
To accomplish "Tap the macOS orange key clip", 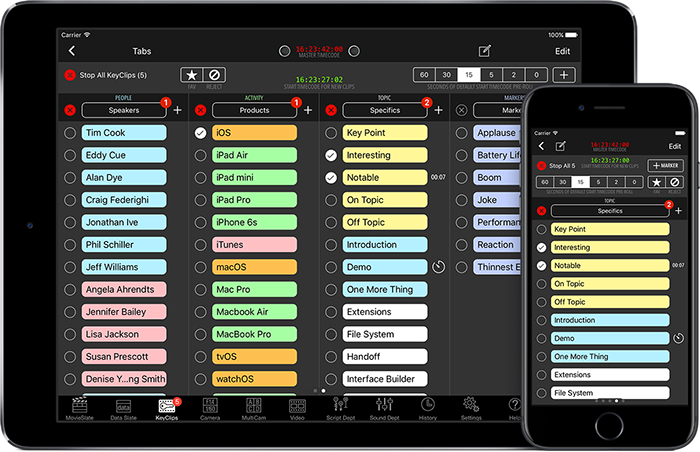I will (254, 267).
